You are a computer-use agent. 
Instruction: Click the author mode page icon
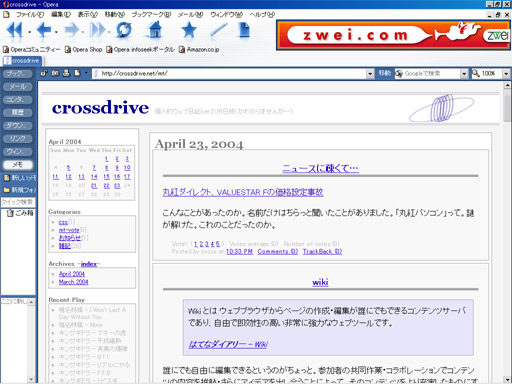(77, 73)
